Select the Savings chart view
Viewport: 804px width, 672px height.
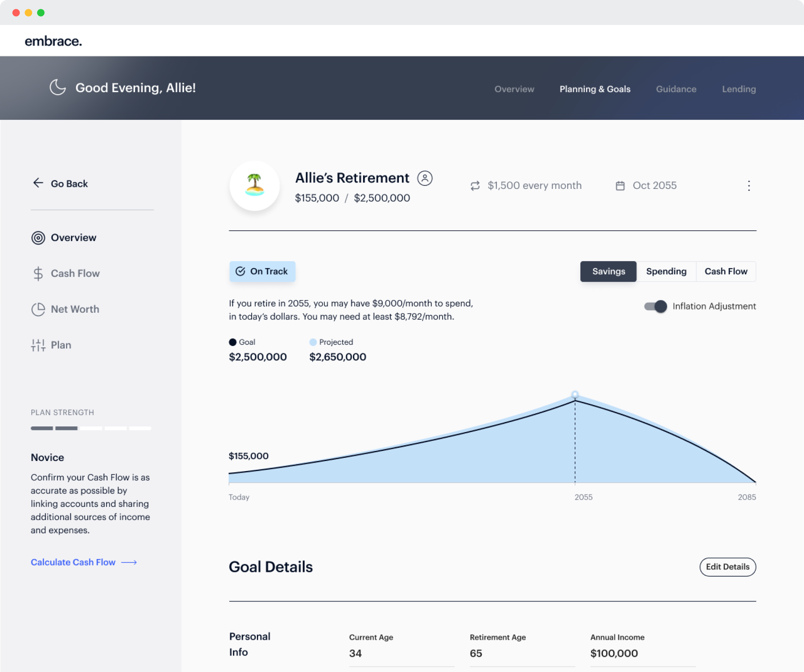click(608, 271)
